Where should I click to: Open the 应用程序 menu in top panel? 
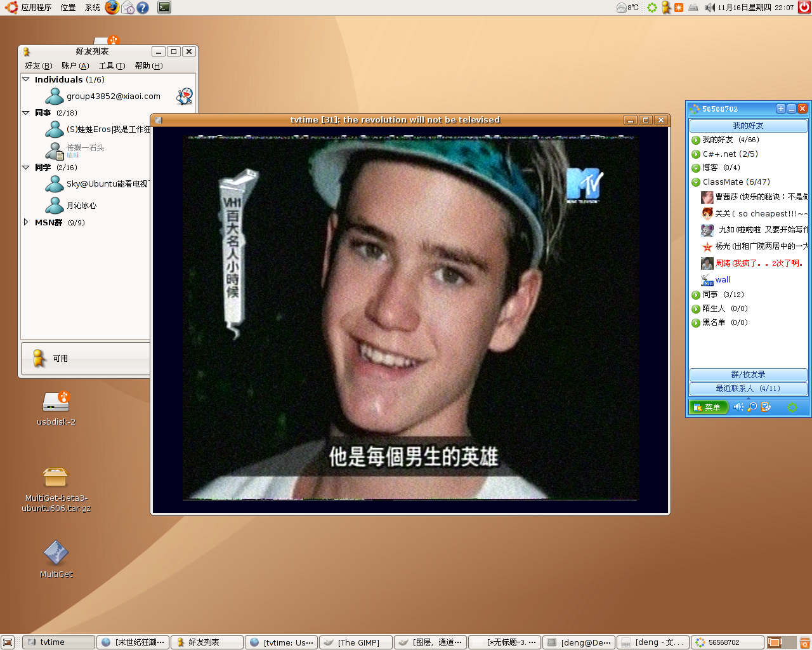[x=36, y=8]
